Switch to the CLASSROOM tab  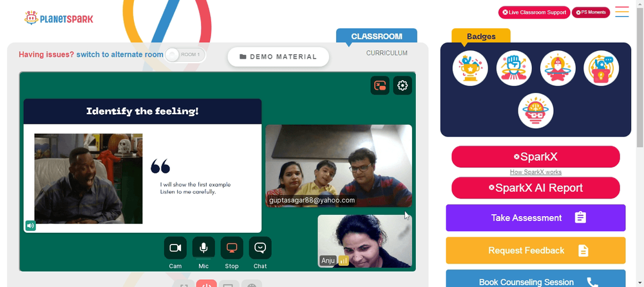pyautogui.click(x=377, y=36)
